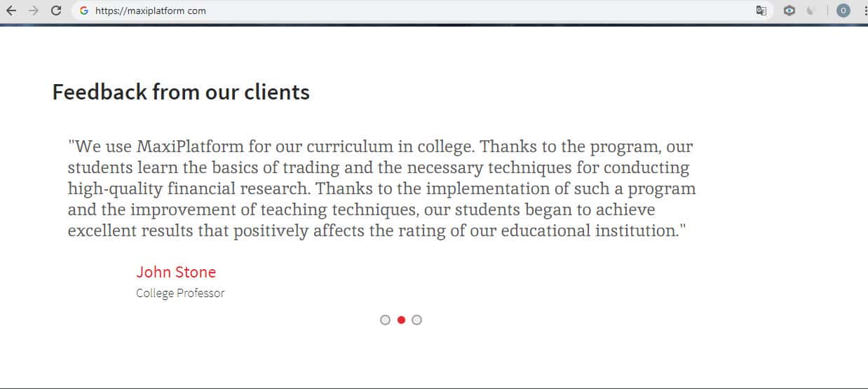Go back to the previous page
The image size is (868, 389).
pos(11,11)
